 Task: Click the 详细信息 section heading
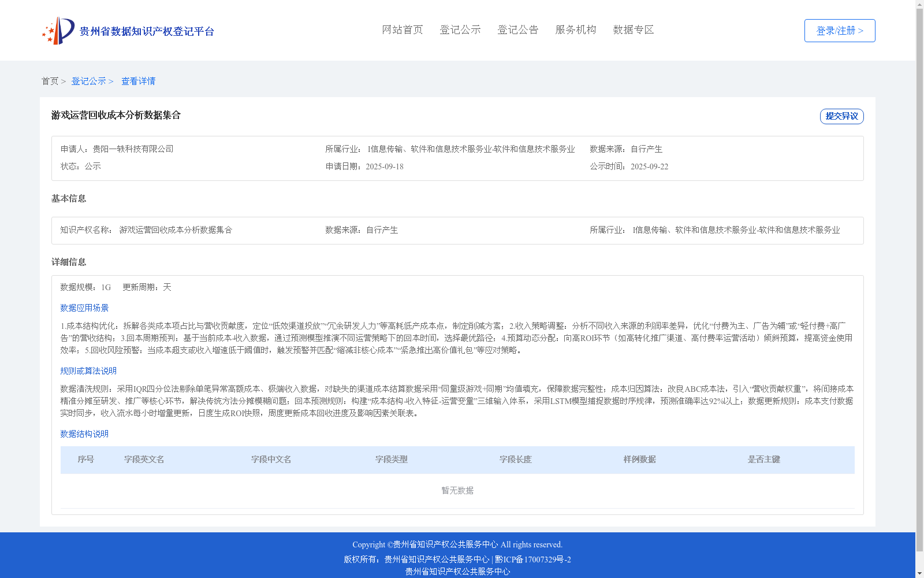(69, 262)
